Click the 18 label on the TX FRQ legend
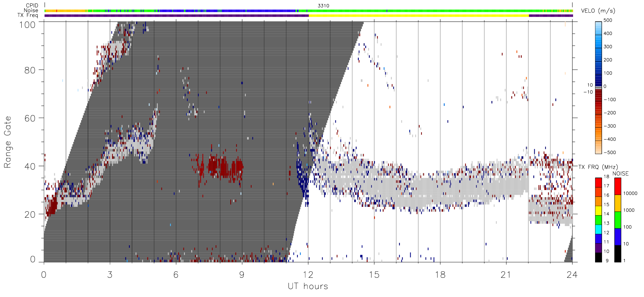Image resolution: width=644 pixels, height=297 pixels. coord(606,176)
